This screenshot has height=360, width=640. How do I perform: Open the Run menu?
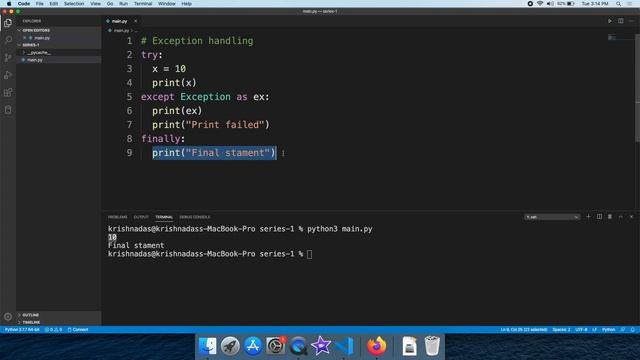123,4
